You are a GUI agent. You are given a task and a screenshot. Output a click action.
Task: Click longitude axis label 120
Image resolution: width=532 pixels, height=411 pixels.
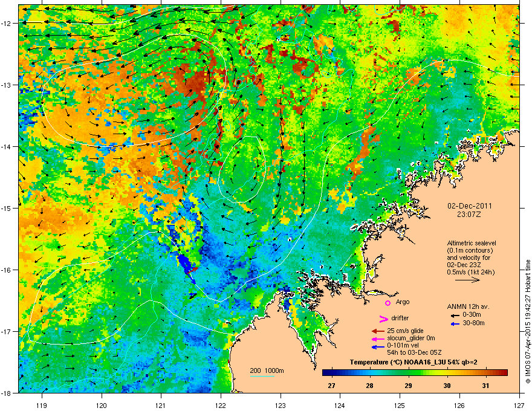(102, 405)
